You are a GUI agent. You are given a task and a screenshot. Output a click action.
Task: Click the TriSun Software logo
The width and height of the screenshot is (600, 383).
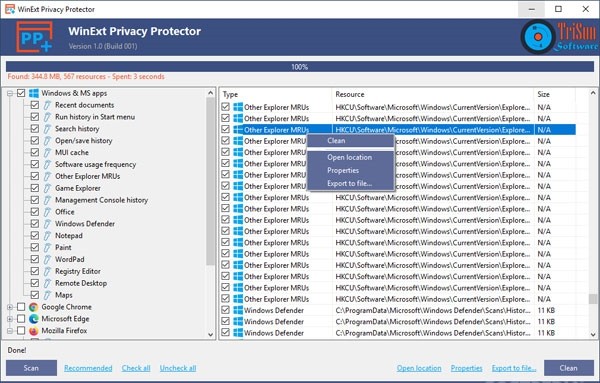(559, 37)
